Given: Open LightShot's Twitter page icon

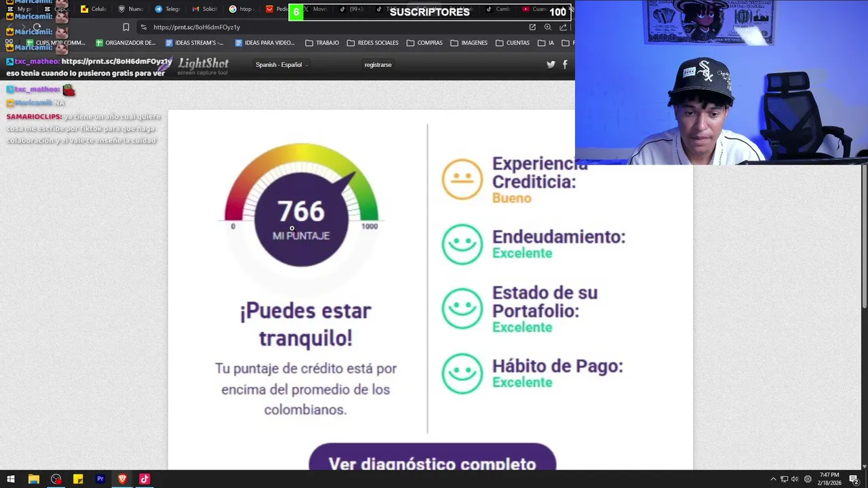Looking at the screenshot, I should (x=551, y=64).
